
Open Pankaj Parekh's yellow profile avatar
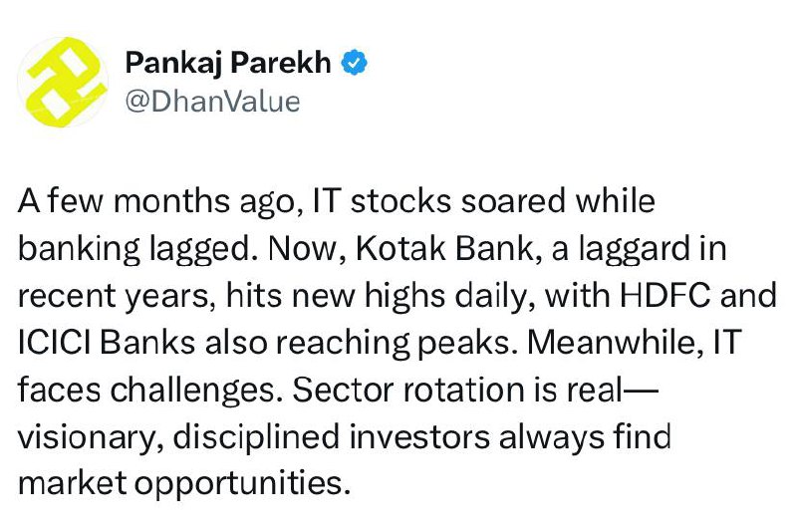pos(63,82)
